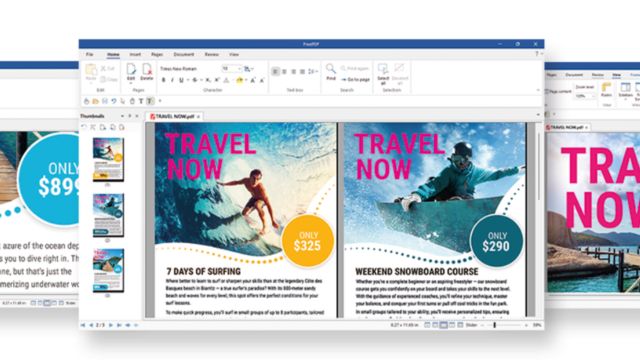
Task: Click the Find again button
Action: click(355, 69)
